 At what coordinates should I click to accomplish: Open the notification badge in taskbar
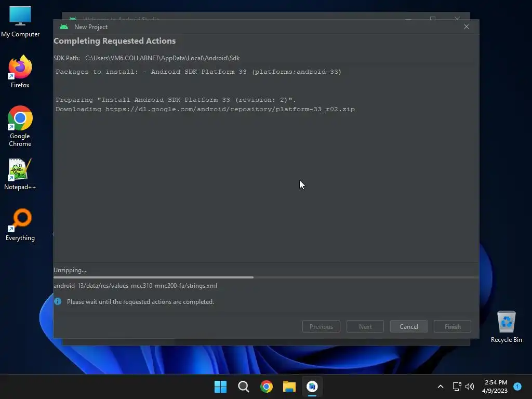click(x=517, y=386)
